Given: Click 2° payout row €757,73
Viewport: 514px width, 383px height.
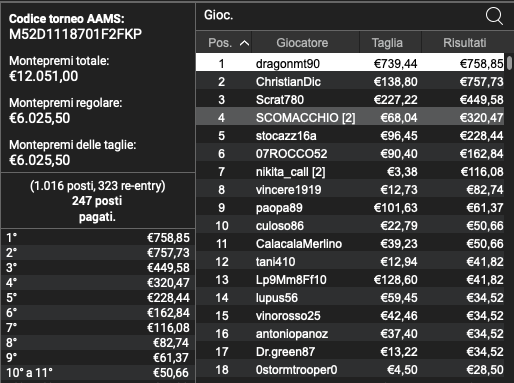Looking at the screenshot, I should pos(98,253).
